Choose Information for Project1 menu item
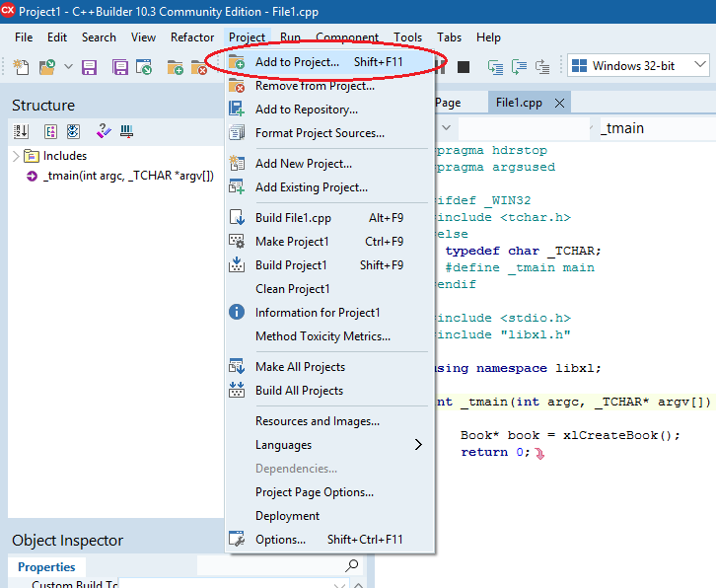 click(x=329, y=313)
